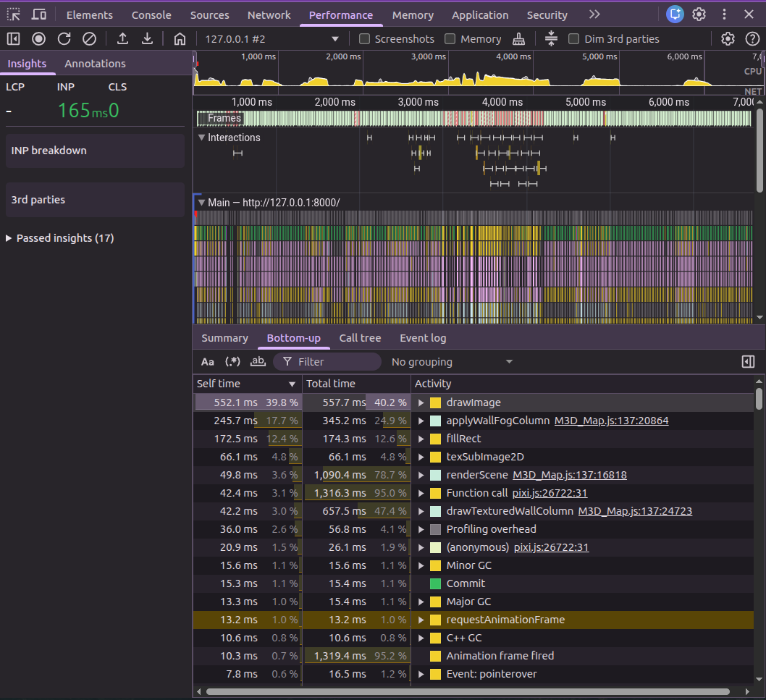This screenshot has height=700, width=766.
Task: Sort by the Self time column header
Action: 247,384
